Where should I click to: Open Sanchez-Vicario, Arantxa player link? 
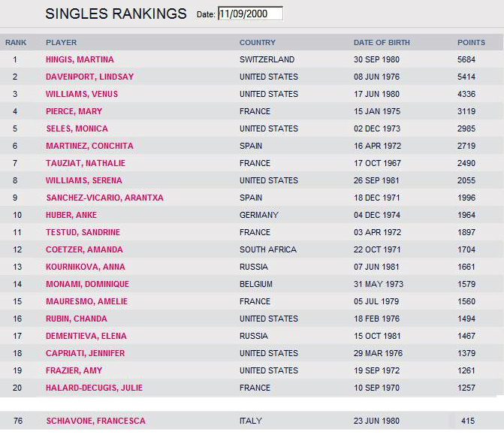pos(104,198)
